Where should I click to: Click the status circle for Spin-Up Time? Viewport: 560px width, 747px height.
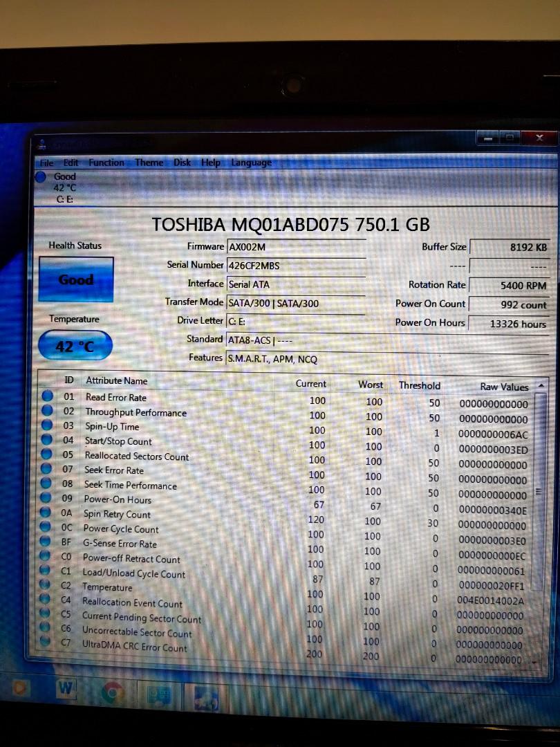[47, 425]
